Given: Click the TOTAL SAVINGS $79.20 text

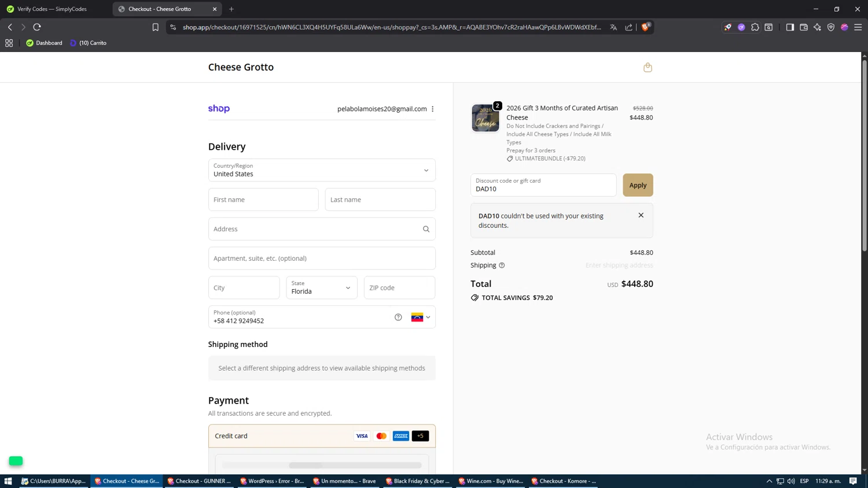Looking at the screenshot, I should pyautogui.click(x=517, y=298).
